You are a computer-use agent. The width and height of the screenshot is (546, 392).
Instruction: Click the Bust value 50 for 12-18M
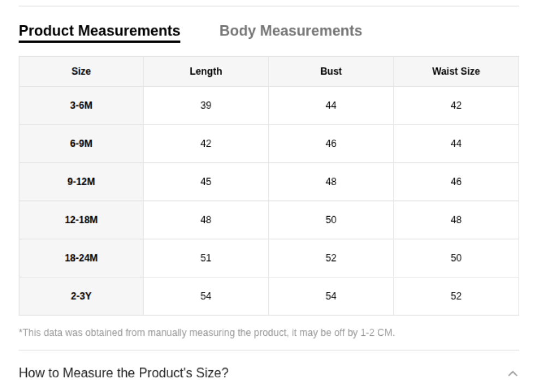pyautogui.click(x=331, y=220)
